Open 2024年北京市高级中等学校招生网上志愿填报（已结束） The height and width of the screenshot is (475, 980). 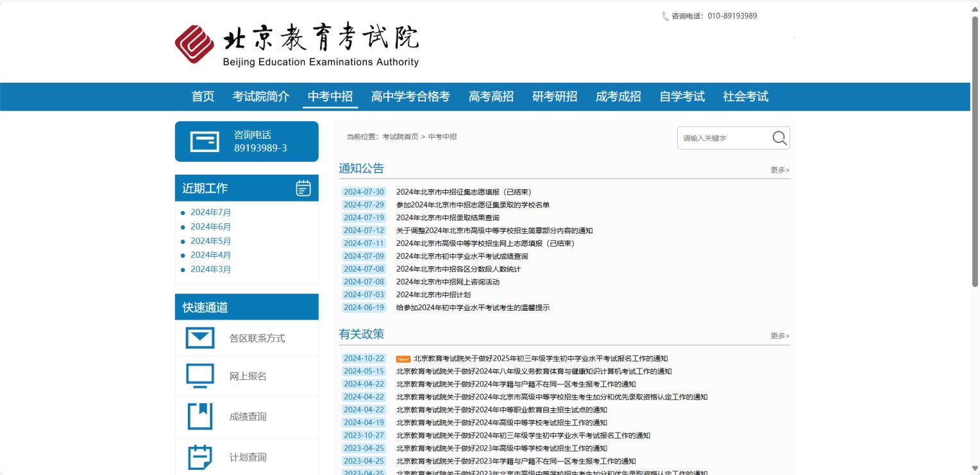(x=485, y=243)
